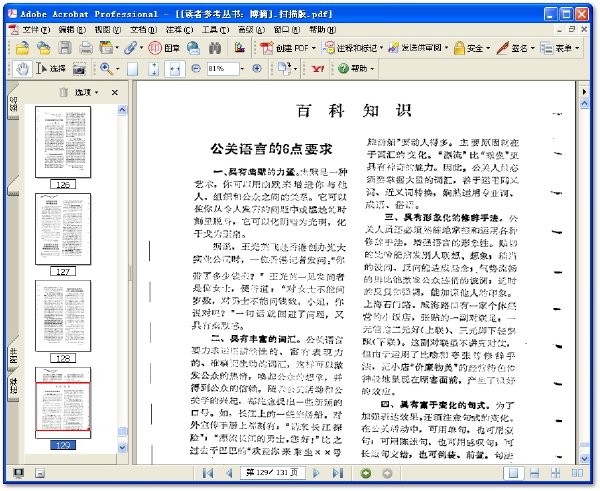Click the full screen monitor icon in status bar

coord(18,473)
